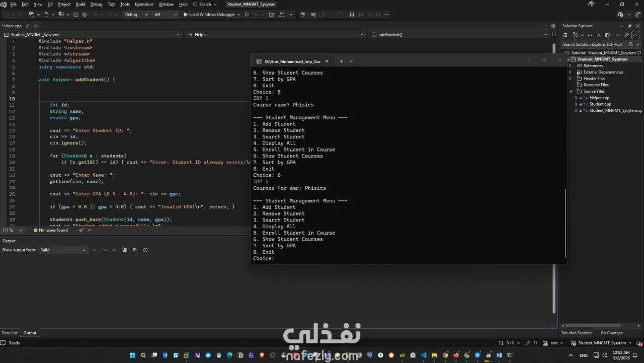Screen dimensions: 644x363
Task: Click the ENG language indicator in taskbar
Action: (584, 355)
